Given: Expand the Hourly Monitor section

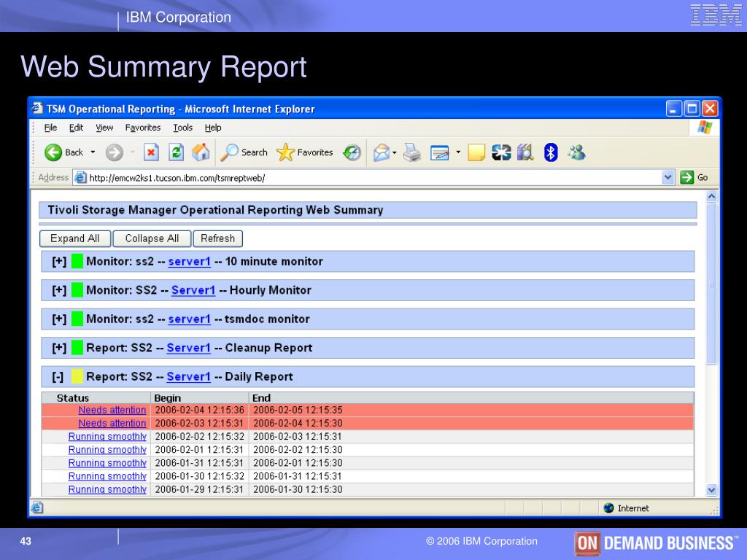Looking at the screenshot, I should tap(59, 290).
